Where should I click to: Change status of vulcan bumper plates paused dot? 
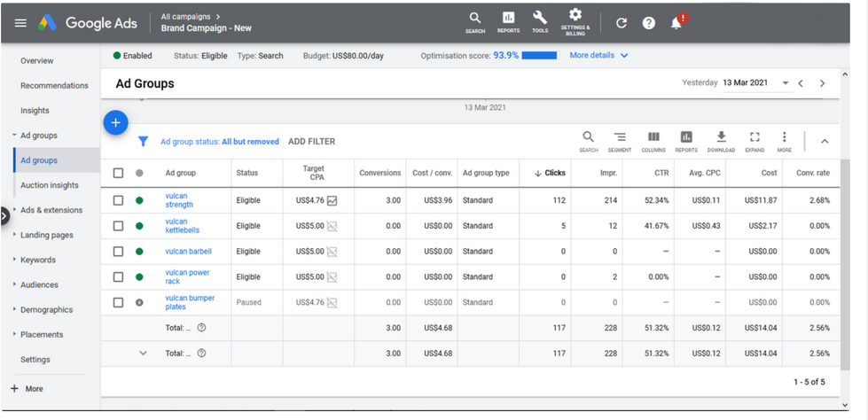click(x=139, y=302)
